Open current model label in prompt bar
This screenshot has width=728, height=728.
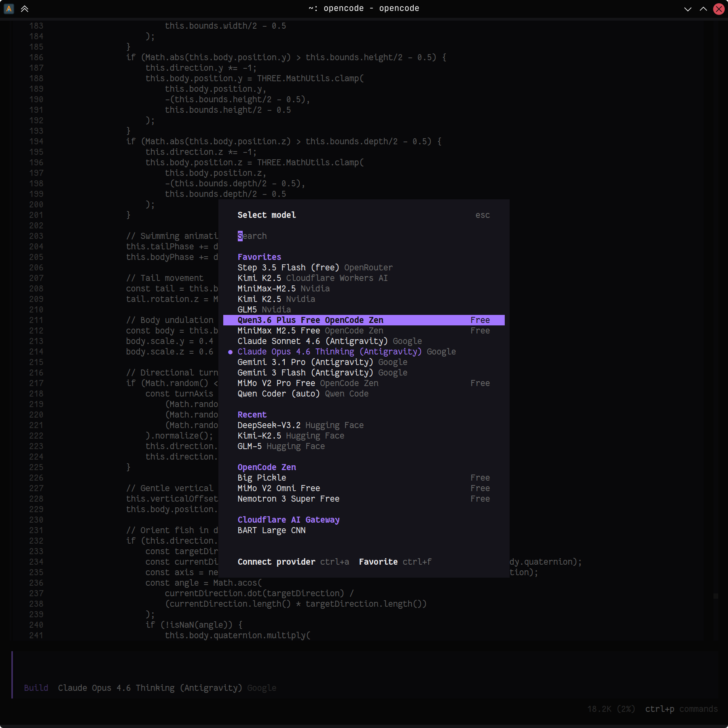(x=150, y=688)
